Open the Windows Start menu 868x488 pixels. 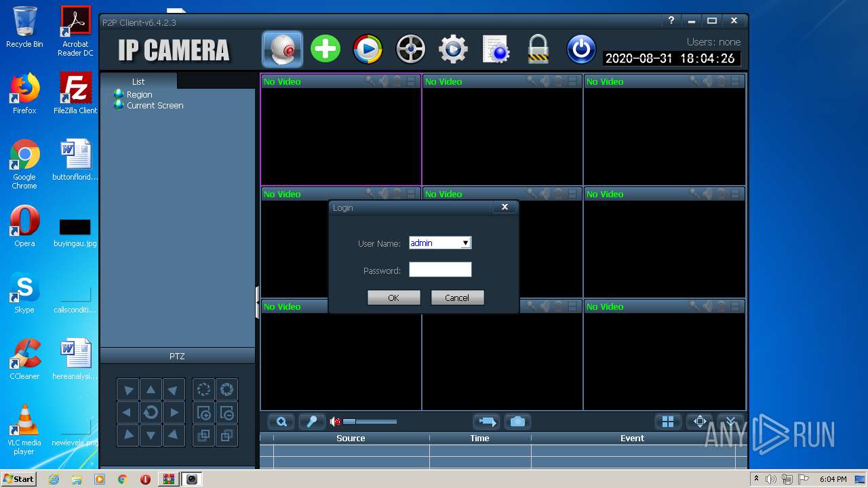tap(19, 479)
